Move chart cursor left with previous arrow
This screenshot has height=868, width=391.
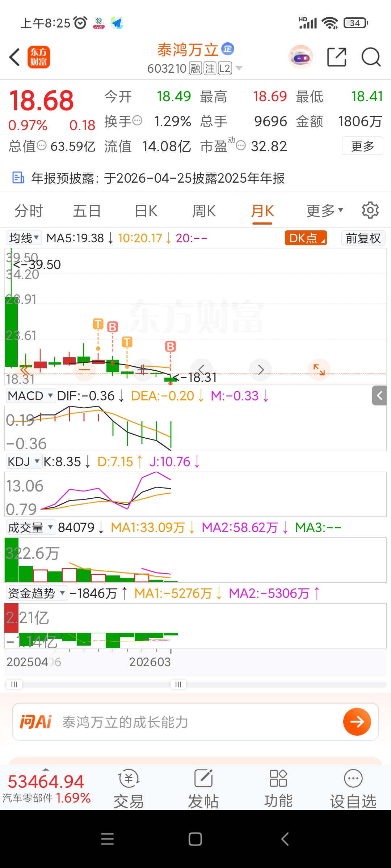(x=202, y=370)
